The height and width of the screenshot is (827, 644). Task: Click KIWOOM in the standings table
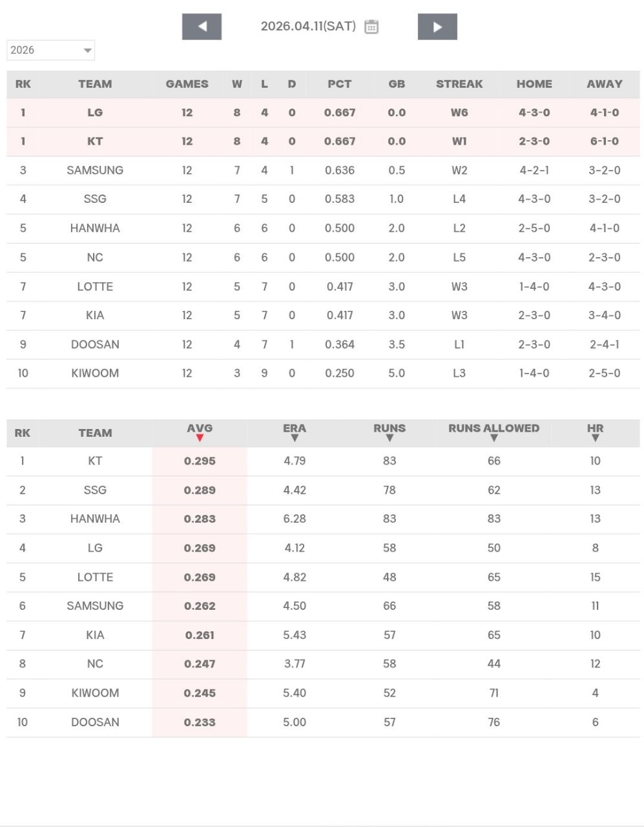point(95,373)
